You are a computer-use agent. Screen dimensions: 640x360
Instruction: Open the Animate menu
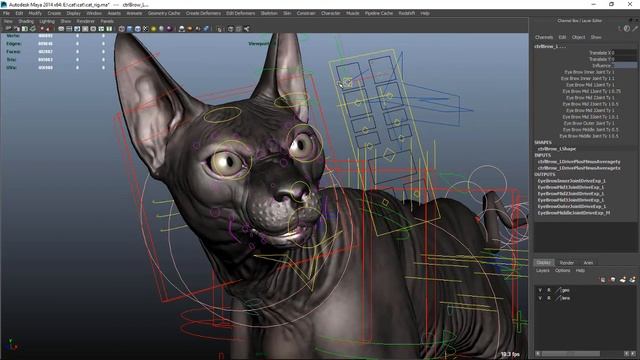[134, 13]
